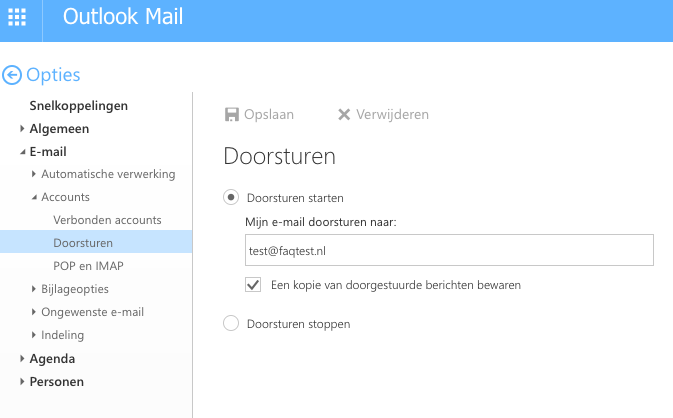The image size is (673, 418).
Task: Expand the Personen section arrow
Action: click(22, 382)
